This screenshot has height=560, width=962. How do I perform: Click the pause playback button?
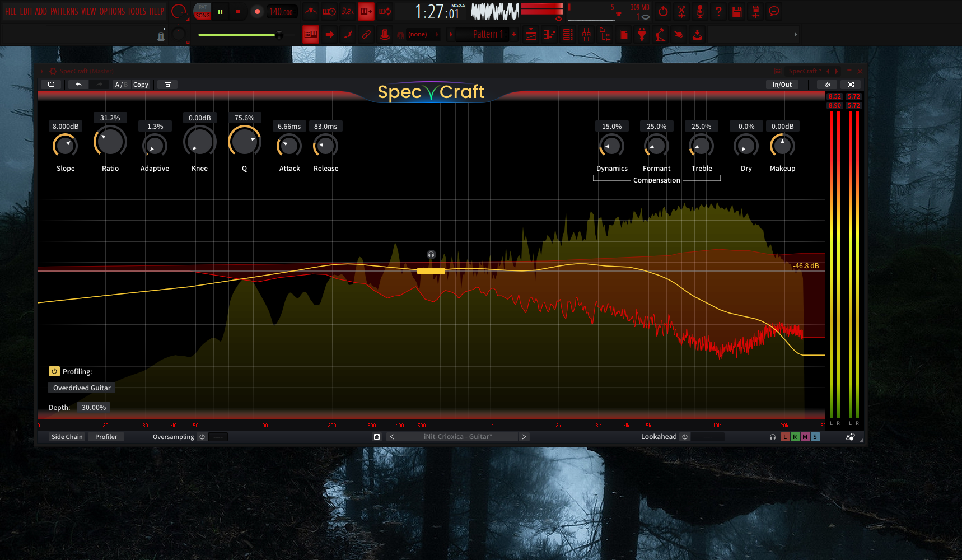(x=221, y=11)
